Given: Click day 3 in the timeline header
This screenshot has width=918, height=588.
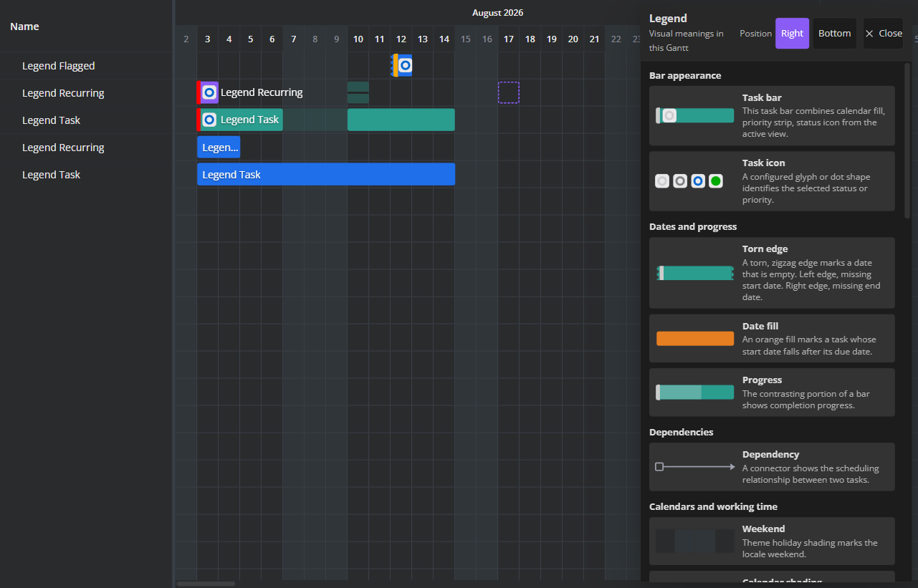Looking at the screenshot, I should (208, 39).
